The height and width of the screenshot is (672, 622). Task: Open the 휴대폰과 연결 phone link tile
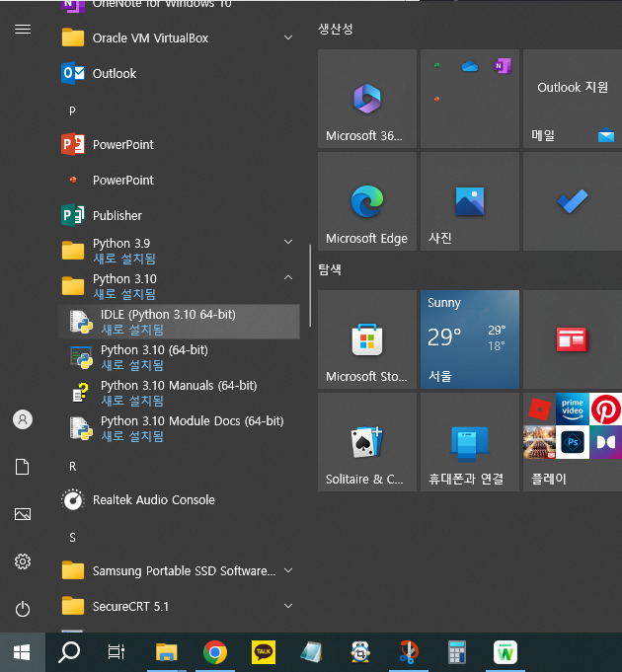[470, 442]
